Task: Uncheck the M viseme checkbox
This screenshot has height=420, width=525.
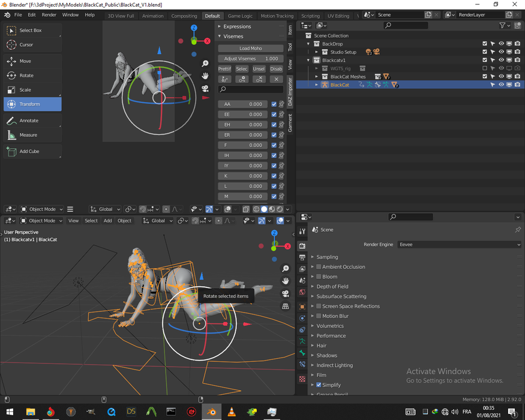Action: tap(274, 196)
